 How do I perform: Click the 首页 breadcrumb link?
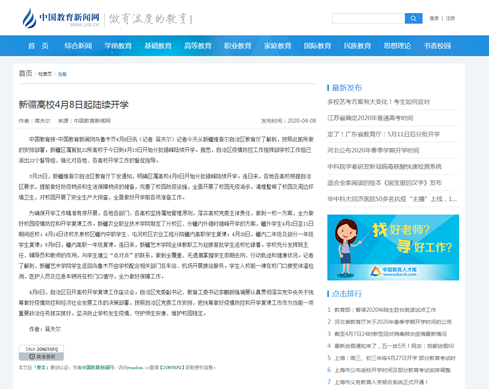(x=25, y=73)
